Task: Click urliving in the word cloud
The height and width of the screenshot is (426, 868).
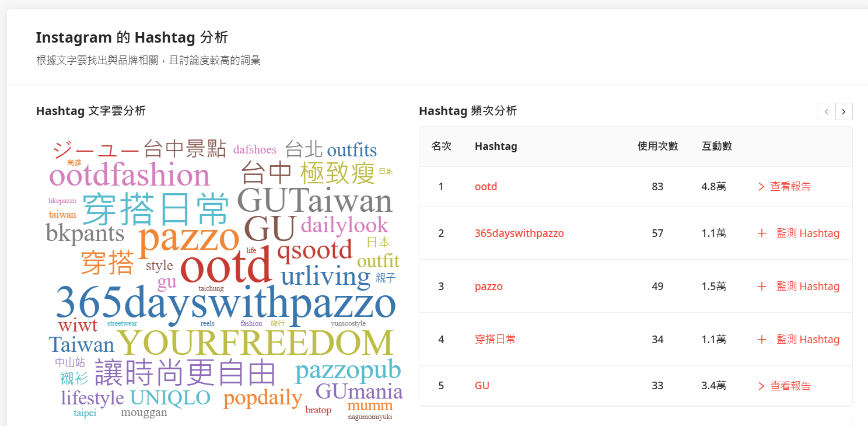Action: click(x=325, y=277)
